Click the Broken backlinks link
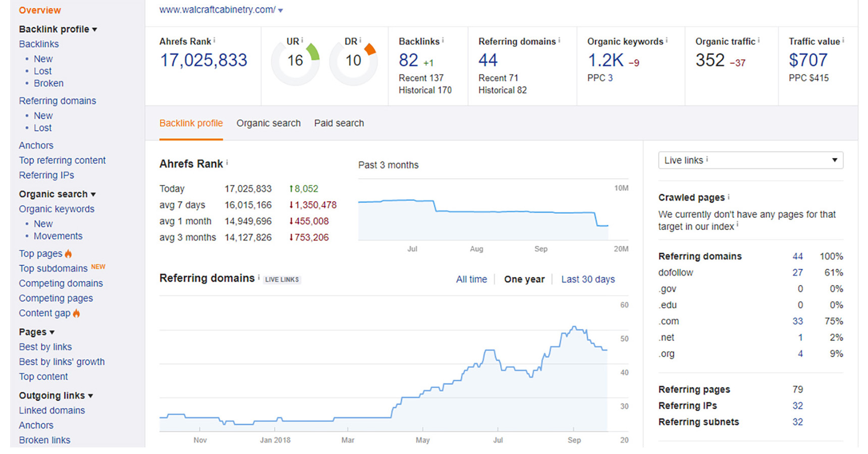868x454 pixels. coord(48,83)
